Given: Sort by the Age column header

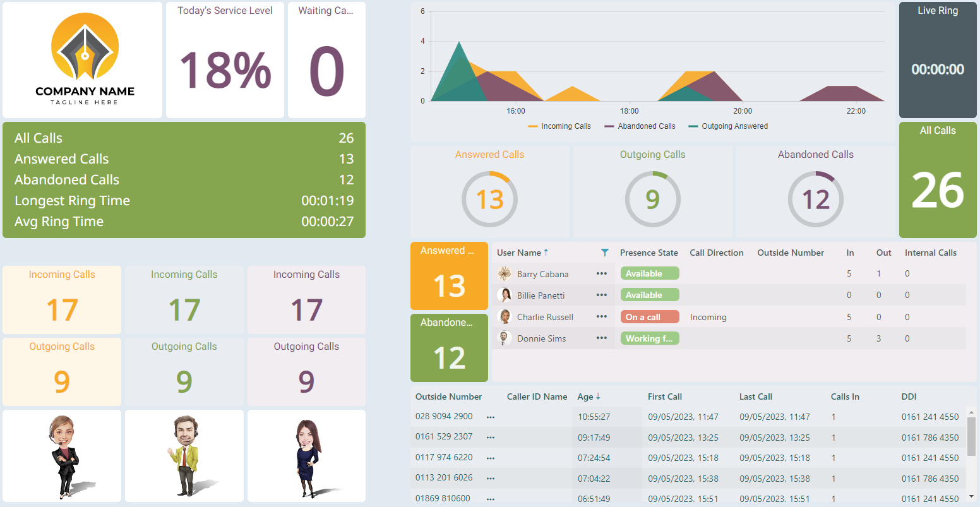Looking at the screenshot, I should click(585, 397).
